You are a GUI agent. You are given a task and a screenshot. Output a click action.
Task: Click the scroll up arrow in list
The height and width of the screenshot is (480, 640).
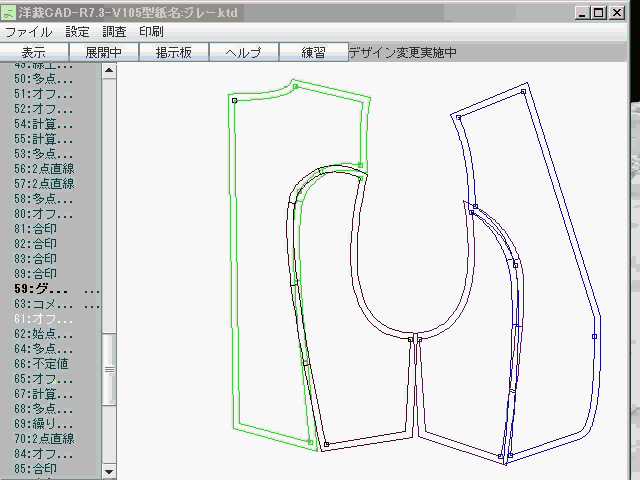(109, 70)
